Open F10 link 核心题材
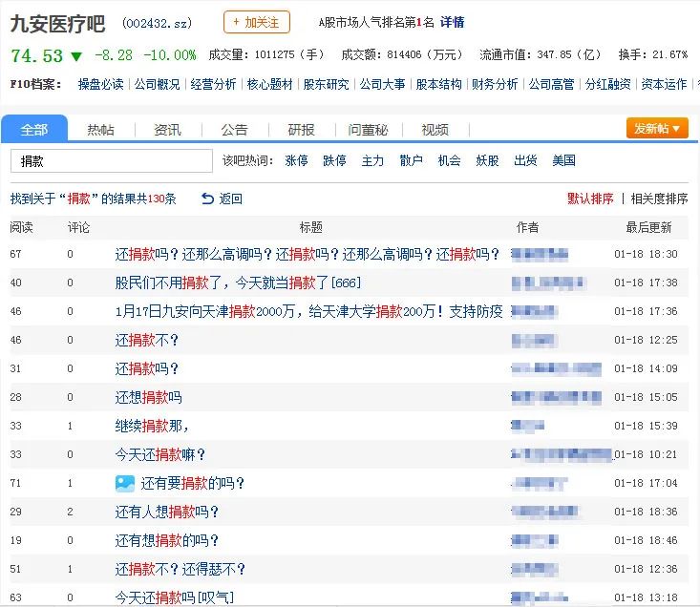The height and width of the screenshot is (607, 700). [x=269, y=84]
